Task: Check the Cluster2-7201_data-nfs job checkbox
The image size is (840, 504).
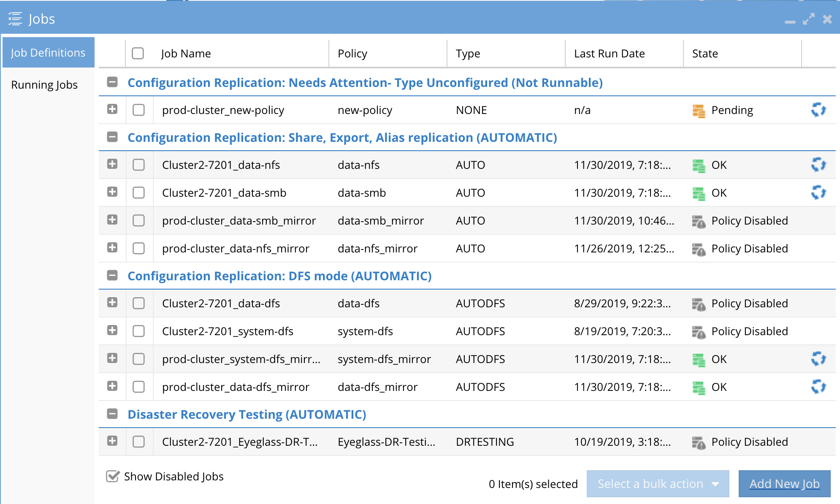Action: pos(138,165)
